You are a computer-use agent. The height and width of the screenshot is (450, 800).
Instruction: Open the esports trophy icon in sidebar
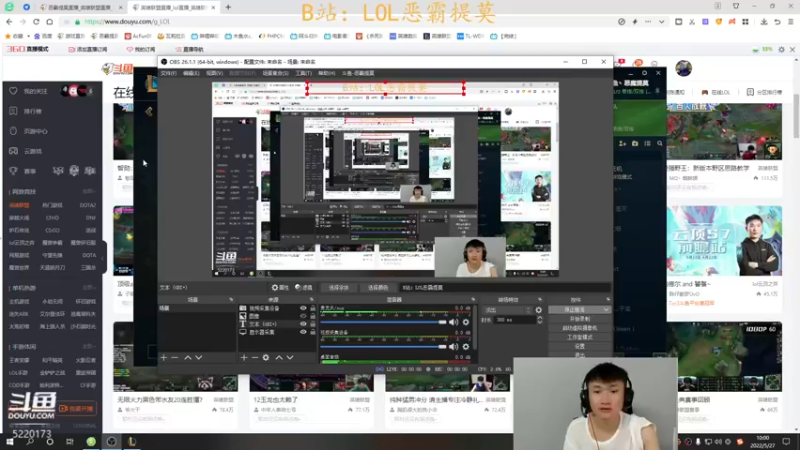pos(13,171)
